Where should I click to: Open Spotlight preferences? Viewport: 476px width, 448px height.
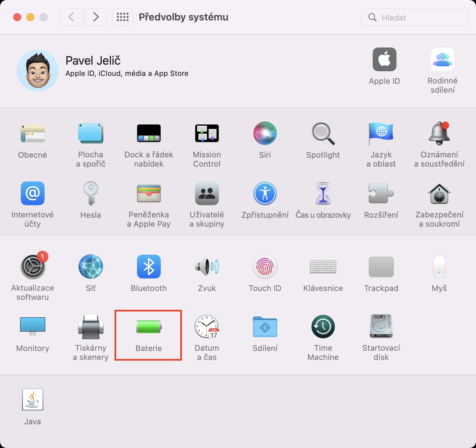323,134
